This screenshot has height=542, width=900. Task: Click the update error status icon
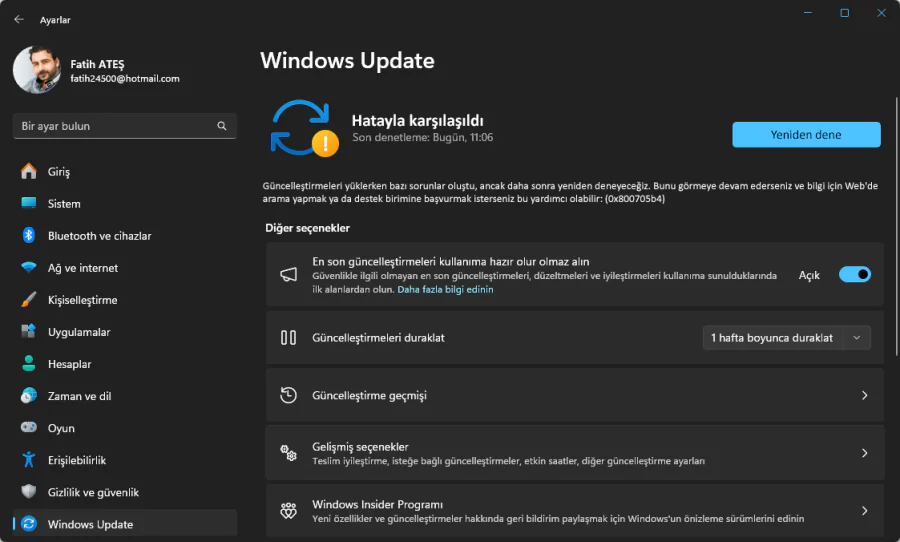[304, 128]
